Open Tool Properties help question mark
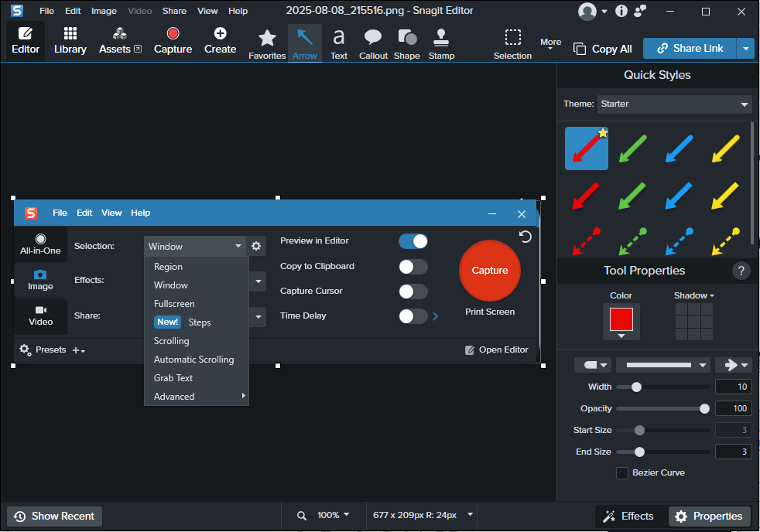 [741, 271]
